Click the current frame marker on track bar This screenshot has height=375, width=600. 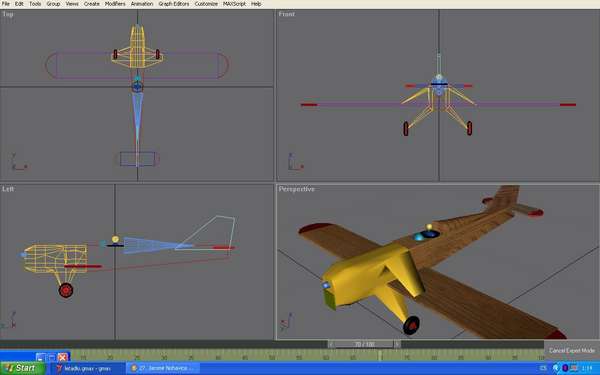[x=380, y=356]
